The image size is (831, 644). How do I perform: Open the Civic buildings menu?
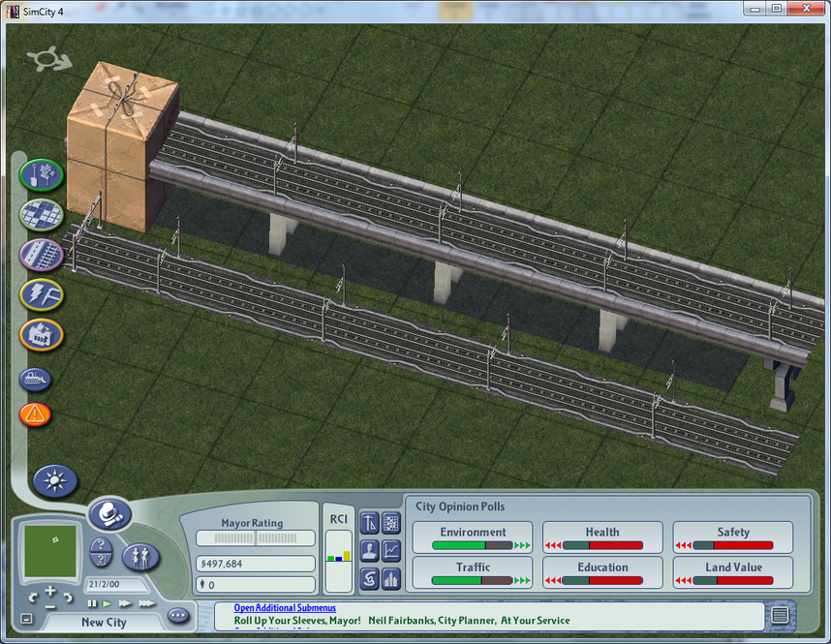(x=42, y=335)
